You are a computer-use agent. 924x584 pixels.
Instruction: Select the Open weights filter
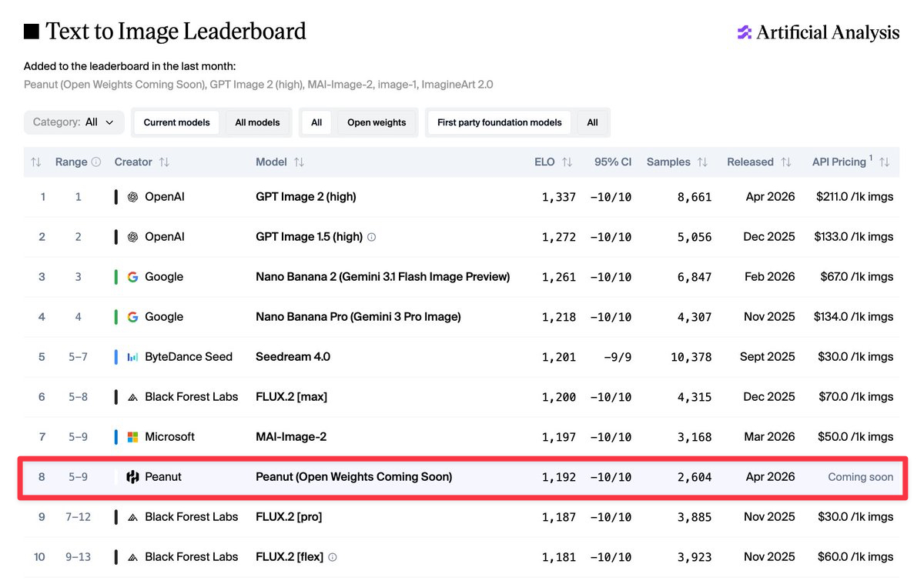click(377, 122)
